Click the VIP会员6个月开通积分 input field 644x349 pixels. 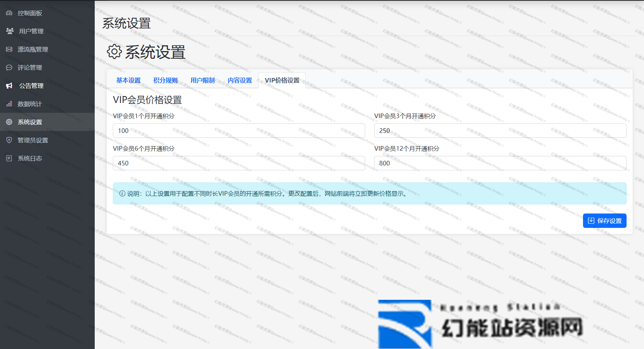pos(239,163)
